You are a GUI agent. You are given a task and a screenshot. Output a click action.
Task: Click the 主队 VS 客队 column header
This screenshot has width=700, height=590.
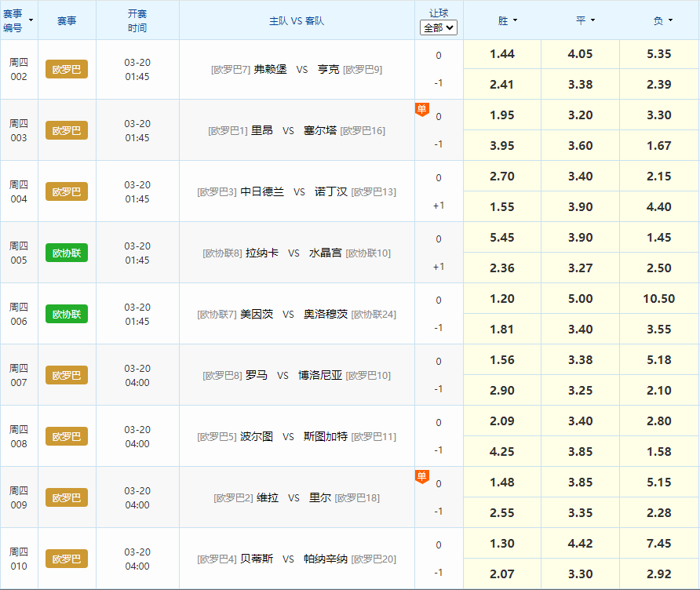[x=297, y=20]
